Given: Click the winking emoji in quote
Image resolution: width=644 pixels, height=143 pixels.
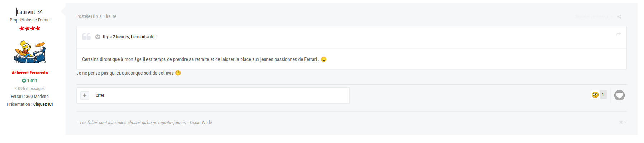Looking at the screenshot, I should point(324,59).
